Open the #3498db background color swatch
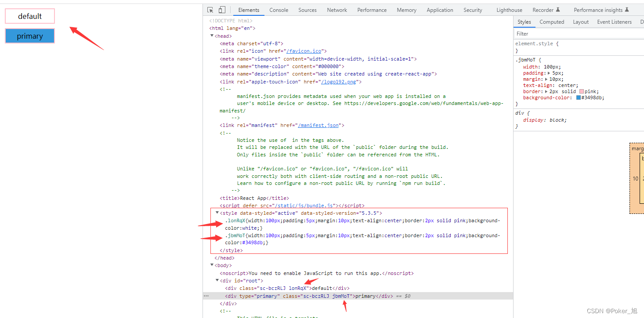Viewport: 644px width, 318px height. (x=579, y=98)
